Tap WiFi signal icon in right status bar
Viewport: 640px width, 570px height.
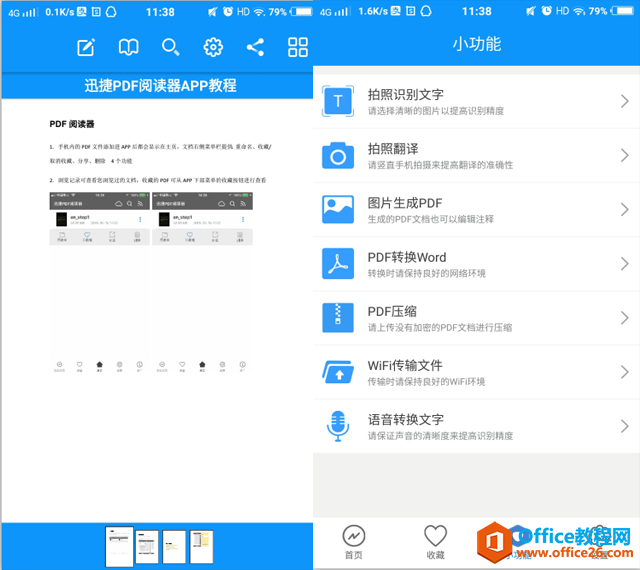pyautogui.click(x=579, y=11)
